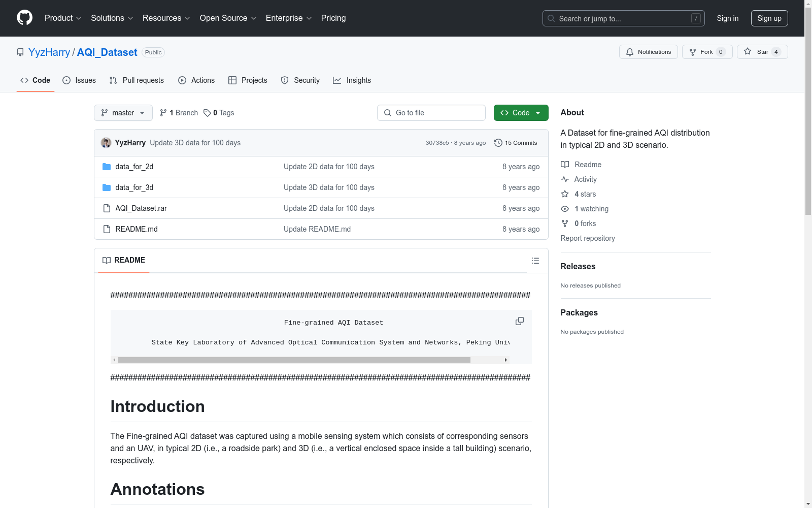Viewport: 812px width, 508px height.
Task: Expand the Product menu
Action: tap(63, 18)
